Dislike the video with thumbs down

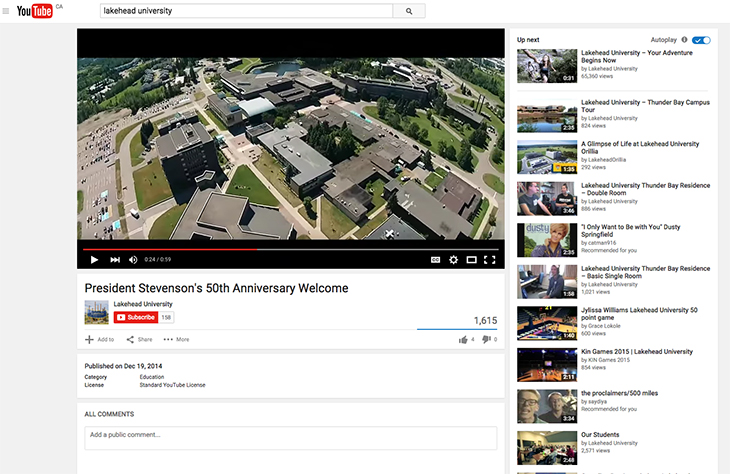tap(489, 339)
